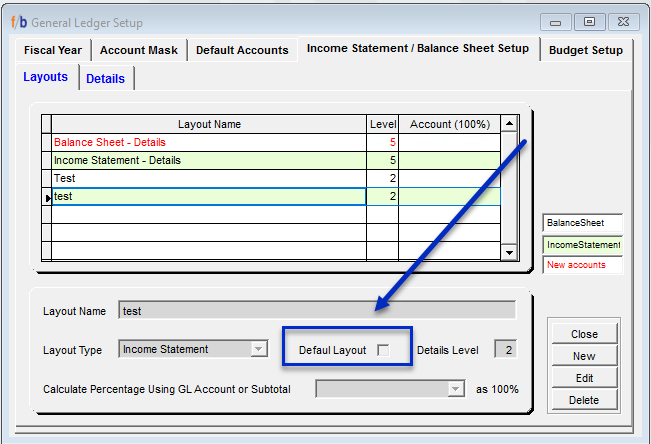Click the Layout Name text field
Viewport: 651px width, 444px height.
[316, 311]
